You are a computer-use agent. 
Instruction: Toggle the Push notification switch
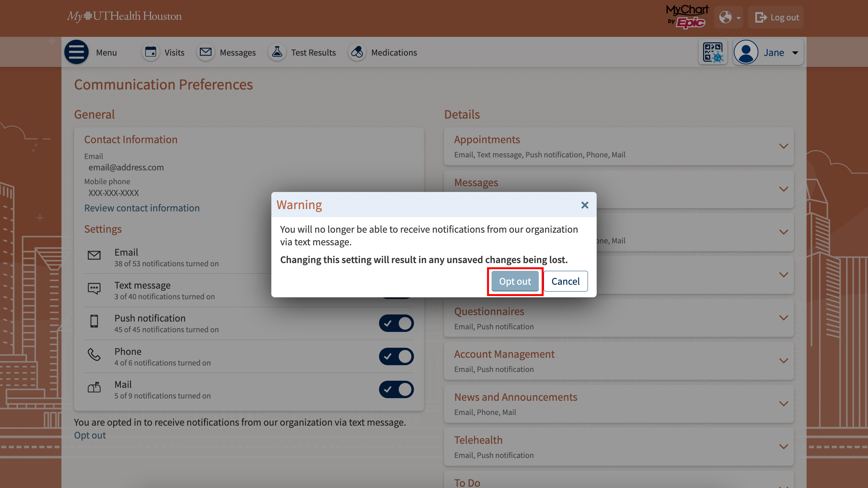(x=396, y=323)
